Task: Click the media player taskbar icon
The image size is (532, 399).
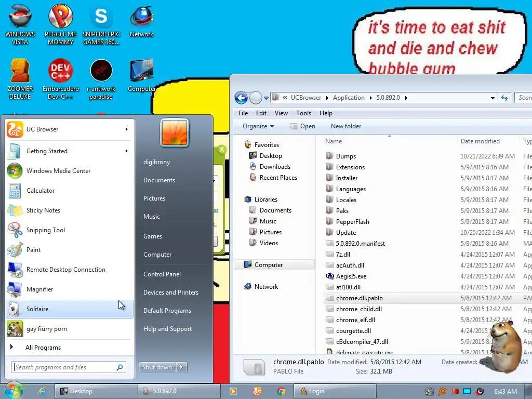Action: pyautogui.click(x=233, y=391)
